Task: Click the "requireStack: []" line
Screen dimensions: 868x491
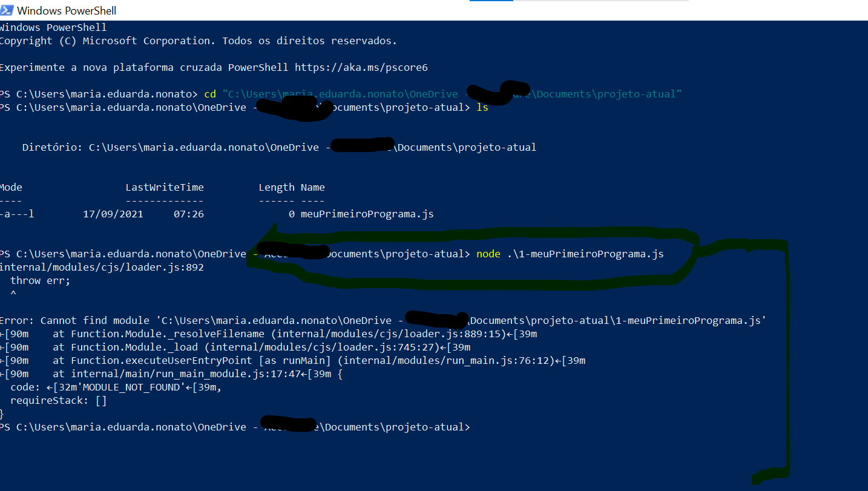Action: click(x=59, y=401)
